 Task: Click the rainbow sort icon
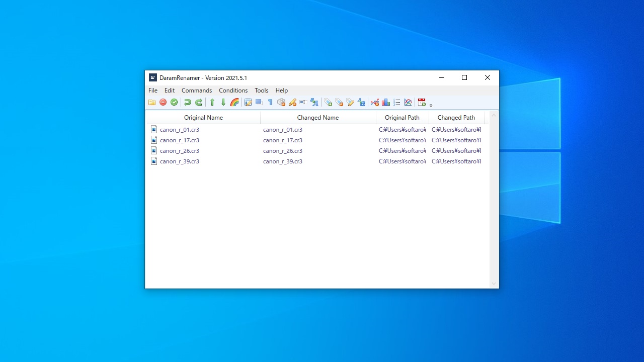[234, 103]
